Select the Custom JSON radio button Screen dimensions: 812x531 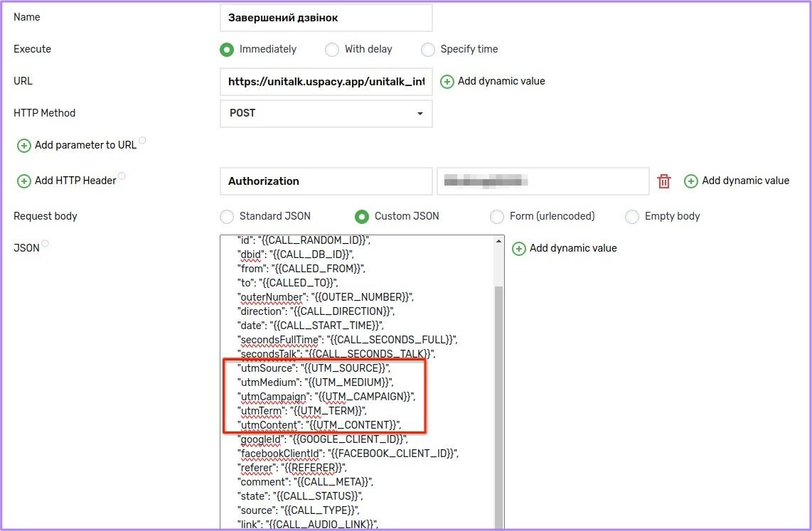pos(362,217)
